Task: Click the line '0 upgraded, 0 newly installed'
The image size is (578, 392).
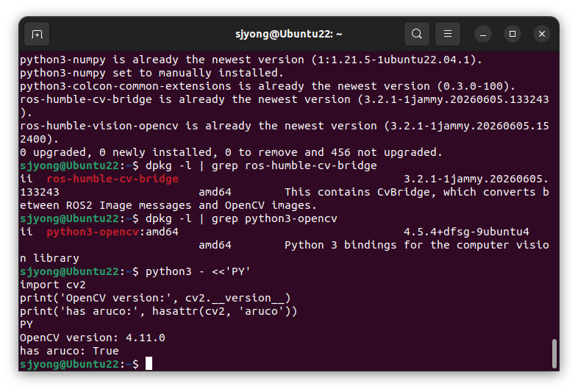Action: pyautogui.click(x=231, y=152)
